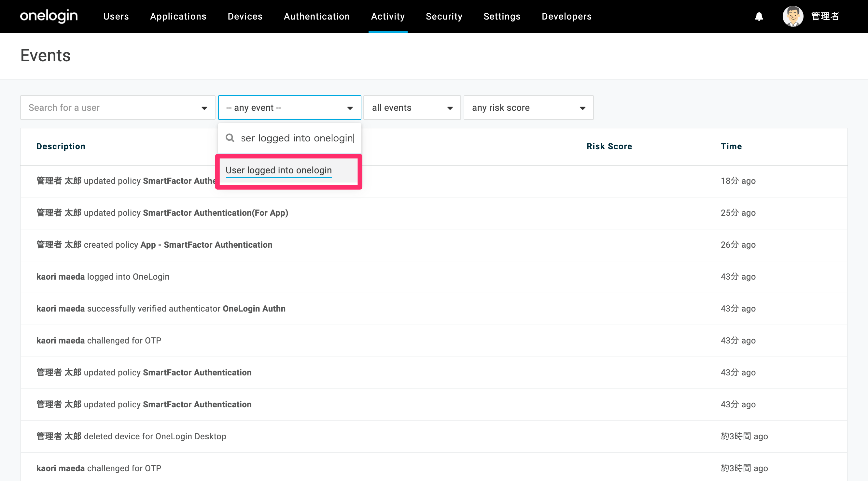This screenshot has width=868, height=481.
Task: Click the '25分 ago' time cell
Action: (x=738, y=213)
